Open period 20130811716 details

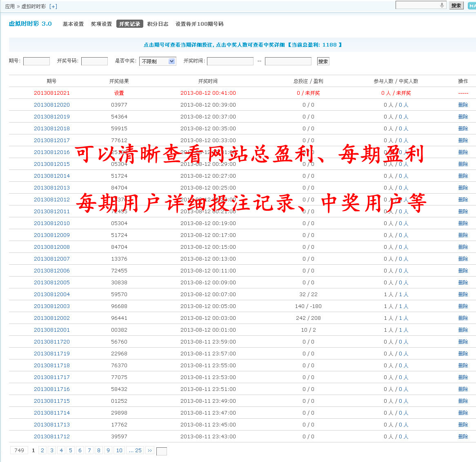pos(51,389)
